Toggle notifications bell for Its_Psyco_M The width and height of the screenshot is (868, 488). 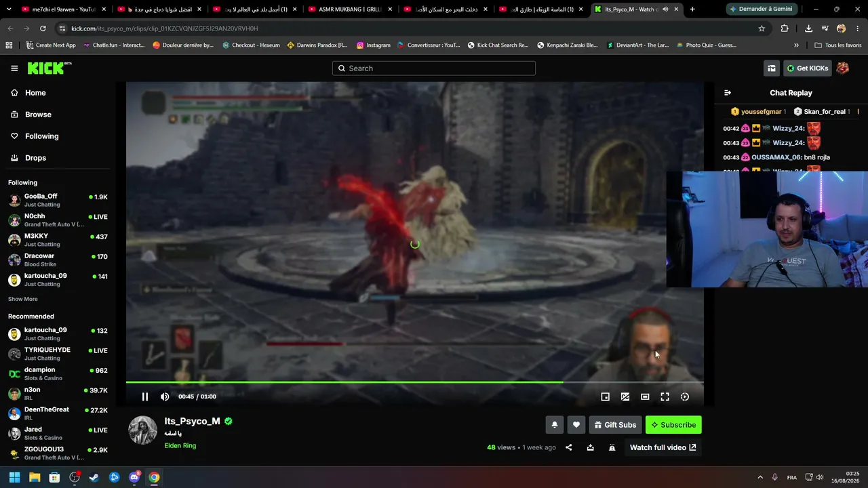point(555,425)
